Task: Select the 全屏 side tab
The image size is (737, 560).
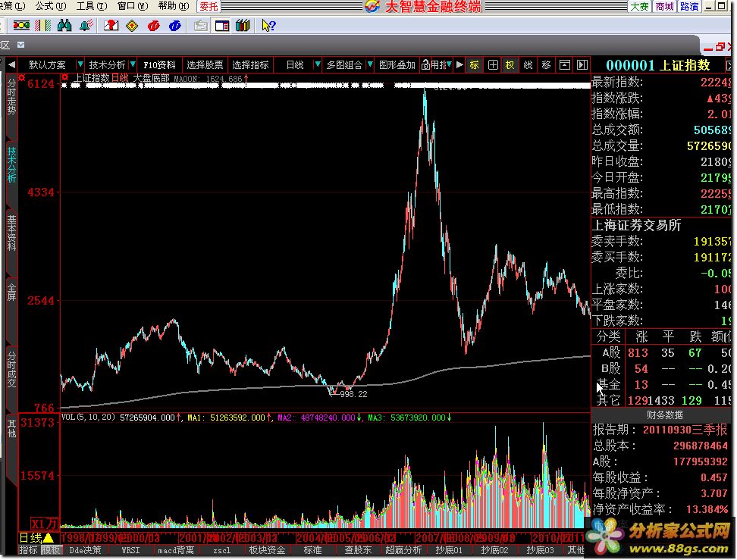Action: (11, 293)
